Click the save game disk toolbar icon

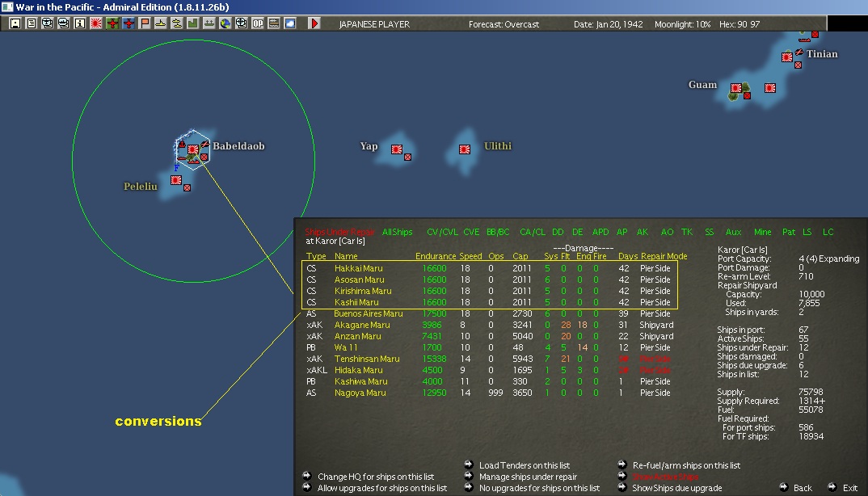click(x=15, y=23)
